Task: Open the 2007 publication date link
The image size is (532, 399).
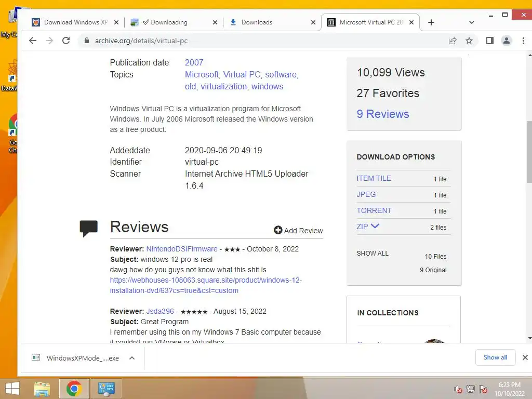Action: [194, 62]
